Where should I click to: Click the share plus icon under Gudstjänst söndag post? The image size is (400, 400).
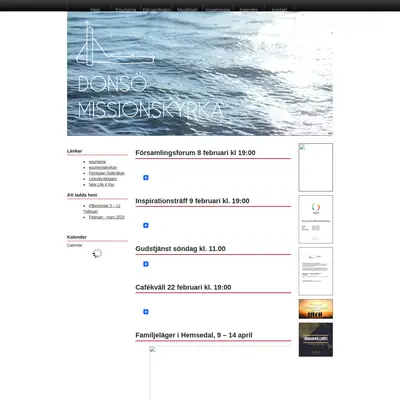point(146,264)
